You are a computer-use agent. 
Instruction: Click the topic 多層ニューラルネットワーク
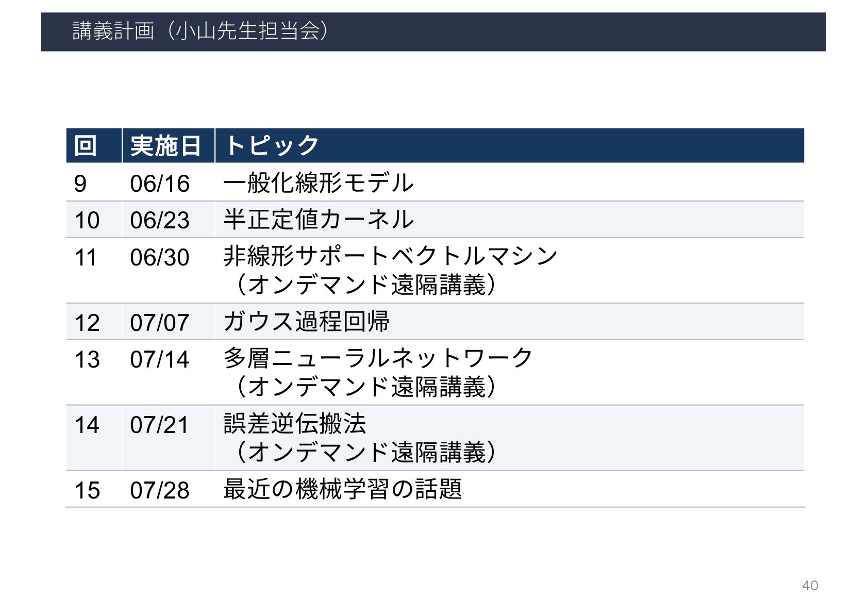point(378,358)
